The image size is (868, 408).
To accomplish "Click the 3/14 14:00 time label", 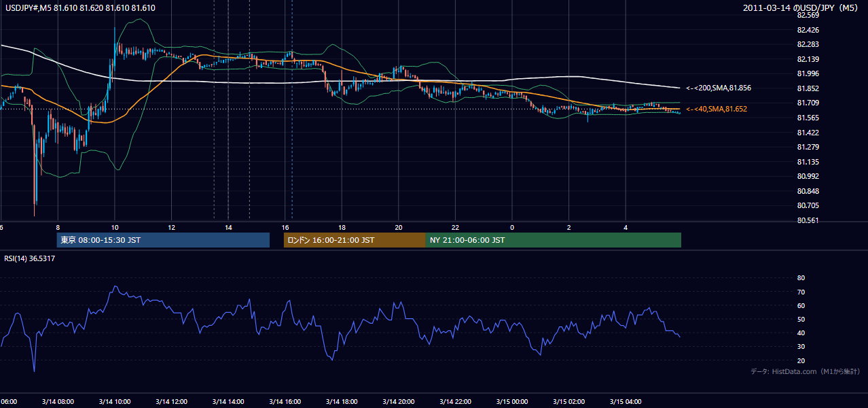I will [228, 401].
